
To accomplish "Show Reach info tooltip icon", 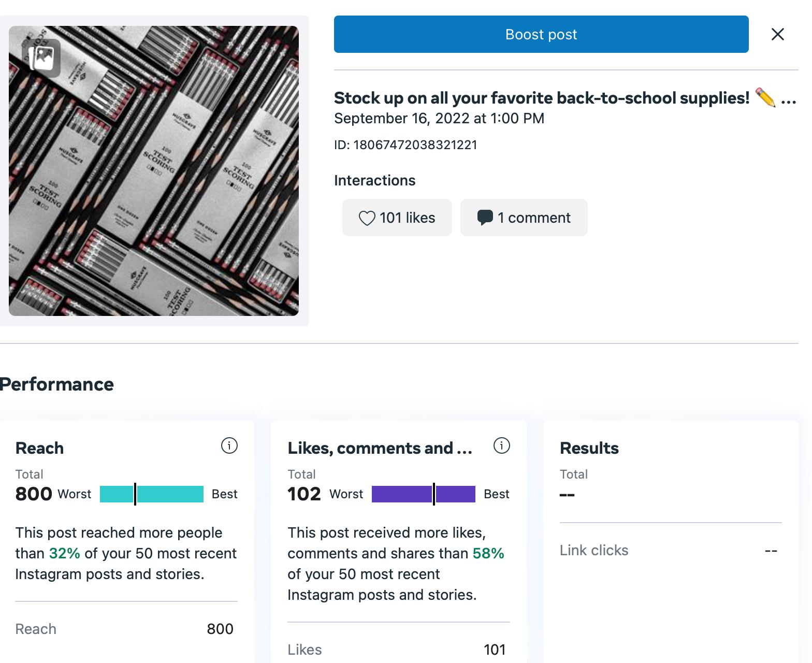I will pyautogui.click(x=229, y=445).
